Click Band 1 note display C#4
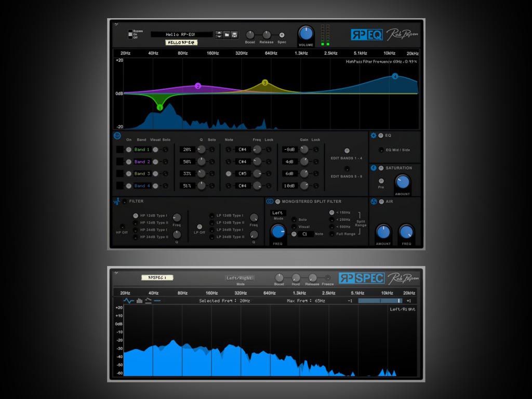The image size is (532, 399). [242, 150]
